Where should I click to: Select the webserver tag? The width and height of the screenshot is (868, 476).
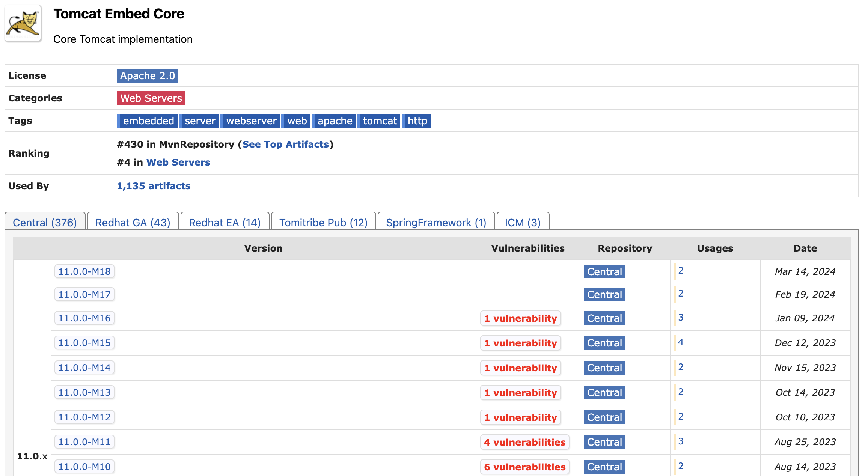pos(250,121)
